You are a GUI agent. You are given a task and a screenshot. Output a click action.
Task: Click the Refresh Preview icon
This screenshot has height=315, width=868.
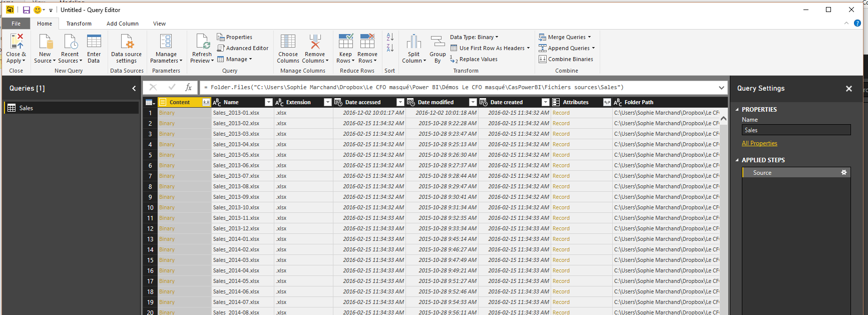pyautogui.click(x=202, y=42)
